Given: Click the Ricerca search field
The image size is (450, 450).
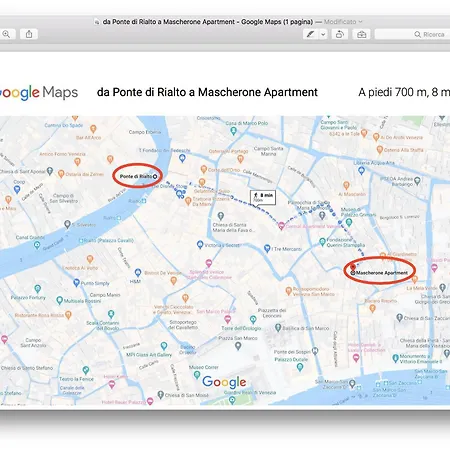Looking at the screenshot, I should click(x=412, y=34).
